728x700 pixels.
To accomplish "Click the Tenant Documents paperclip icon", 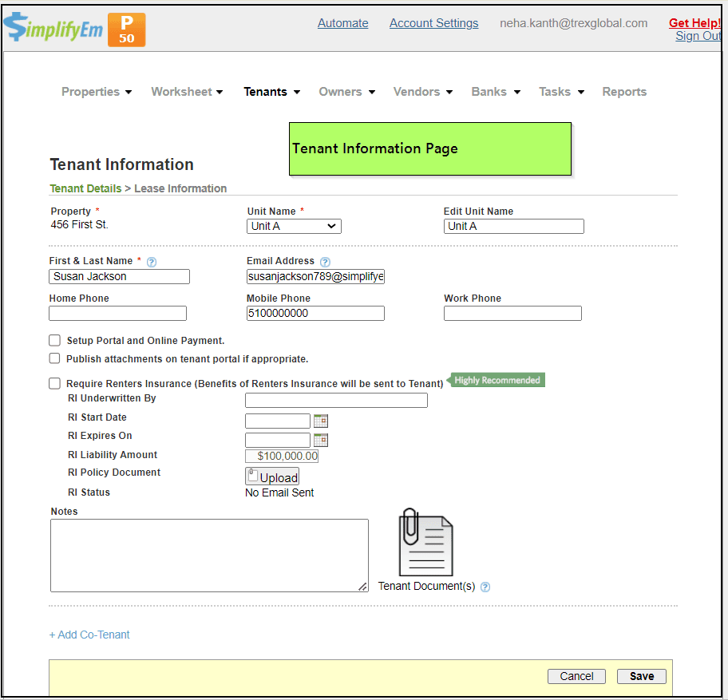I will coord(425,542).
